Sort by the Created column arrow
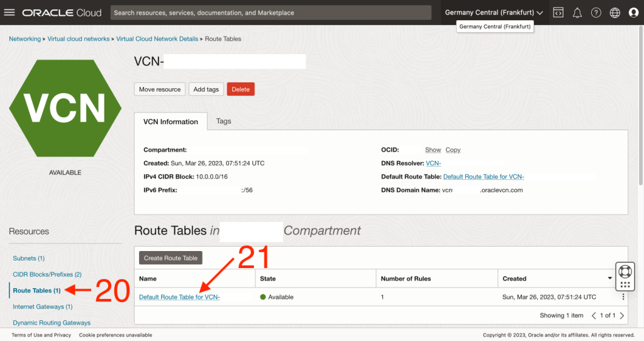The width and height of the screenshot is (644, 341). 609,279
